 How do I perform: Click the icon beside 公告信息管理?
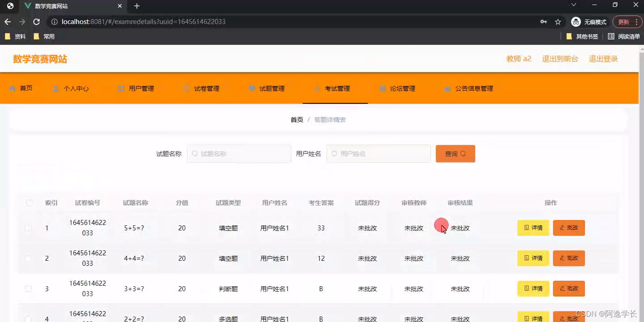tap(447, 89)
